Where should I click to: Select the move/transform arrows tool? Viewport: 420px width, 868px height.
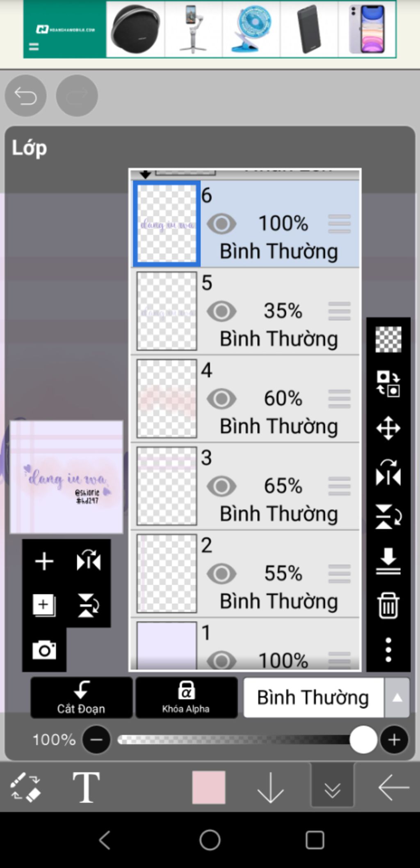point(388,428)
